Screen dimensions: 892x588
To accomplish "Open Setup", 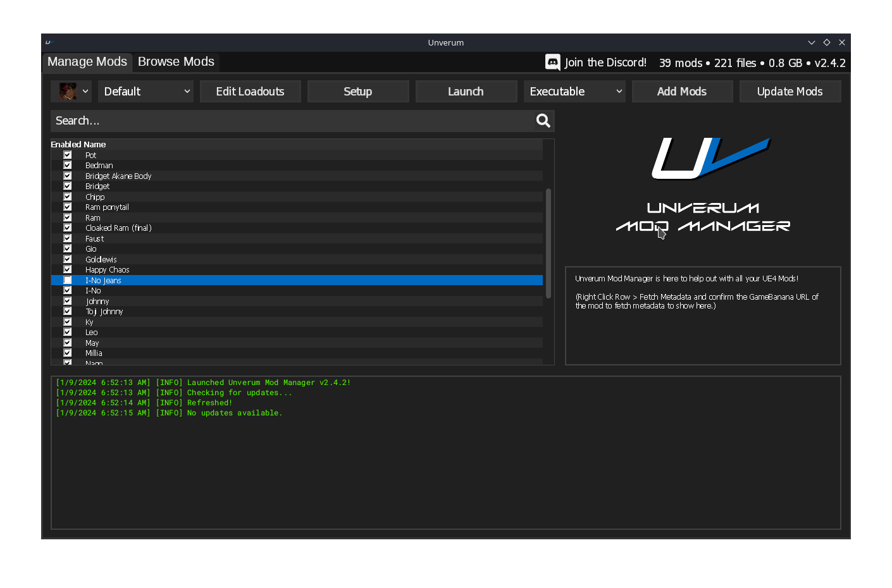I will click(x=358, y=91).
